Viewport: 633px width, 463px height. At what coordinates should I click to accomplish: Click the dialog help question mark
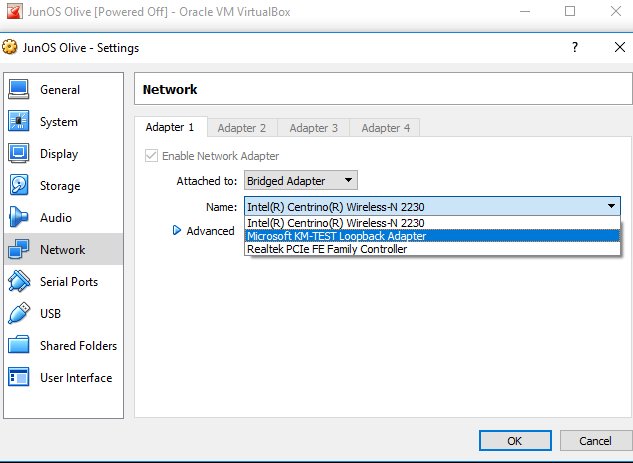[575, 47]
